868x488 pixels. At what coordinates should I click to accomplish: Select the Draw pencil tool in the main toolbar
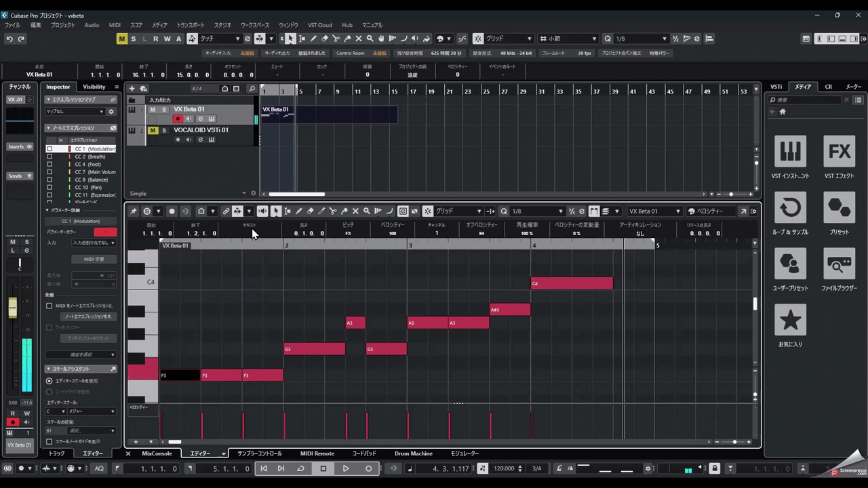tap(313, 39)
